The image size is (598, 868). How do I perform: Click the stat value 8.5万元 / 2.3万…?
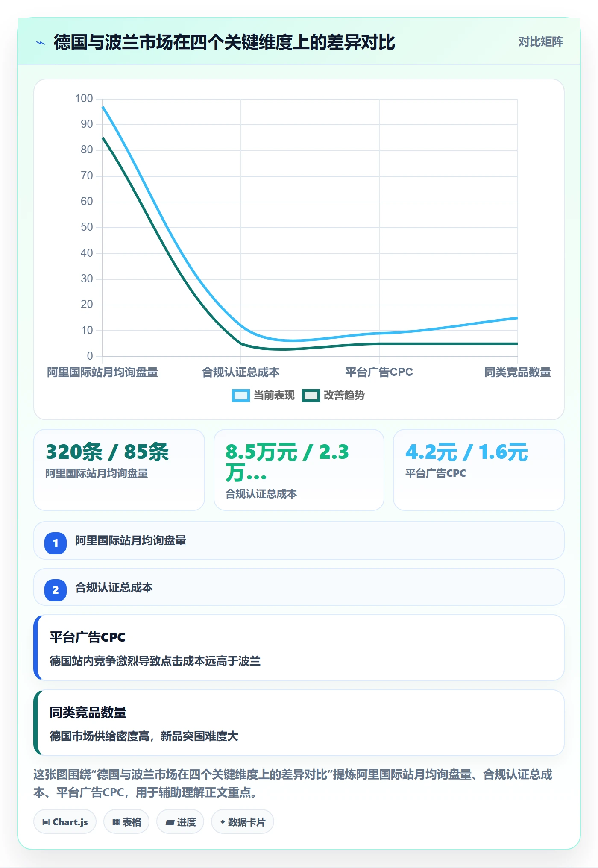pos(287,462)
